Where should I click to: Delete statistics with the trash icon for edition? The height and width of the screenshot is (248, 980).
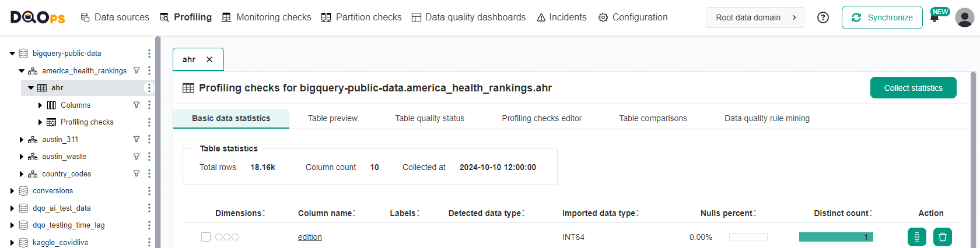[943, 237]
